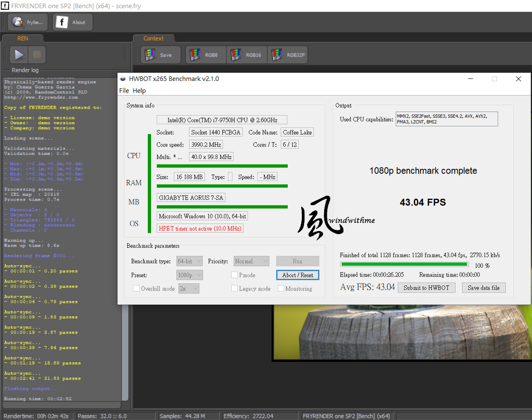Export the render as RGB32F
Screen dimensions: 532x420
coord(288,55)
